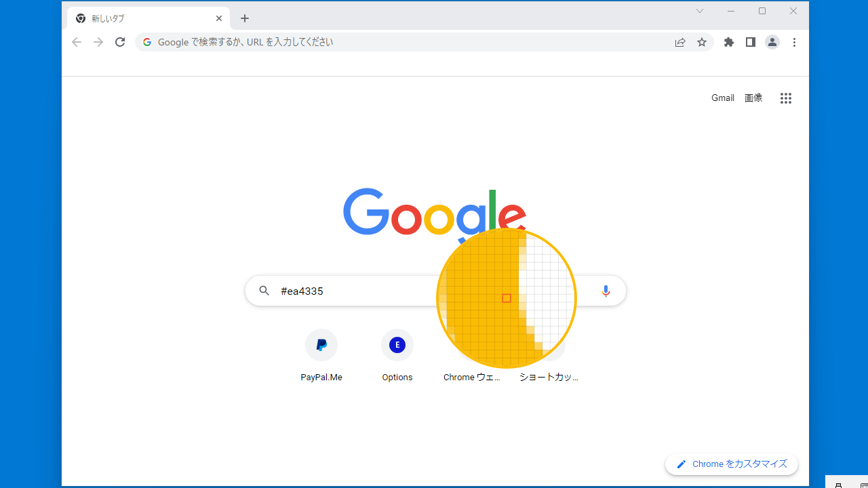Image resolution: width=868 pixels, height=488 pixels.
Task: Click the Options shortcut label
Action: (x=397, y=378)
